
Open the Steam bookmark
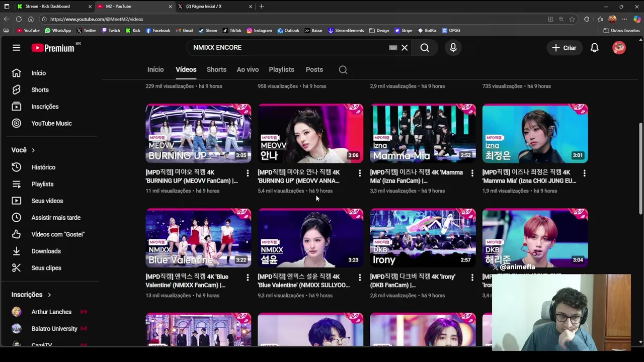click(208, 31)
